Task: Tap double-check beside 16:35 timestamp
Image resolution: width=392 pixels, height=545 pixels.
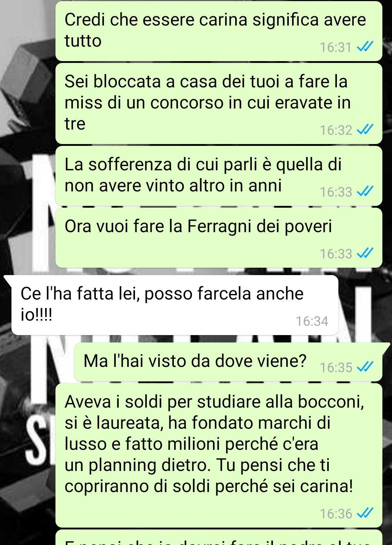Action: 365,367
